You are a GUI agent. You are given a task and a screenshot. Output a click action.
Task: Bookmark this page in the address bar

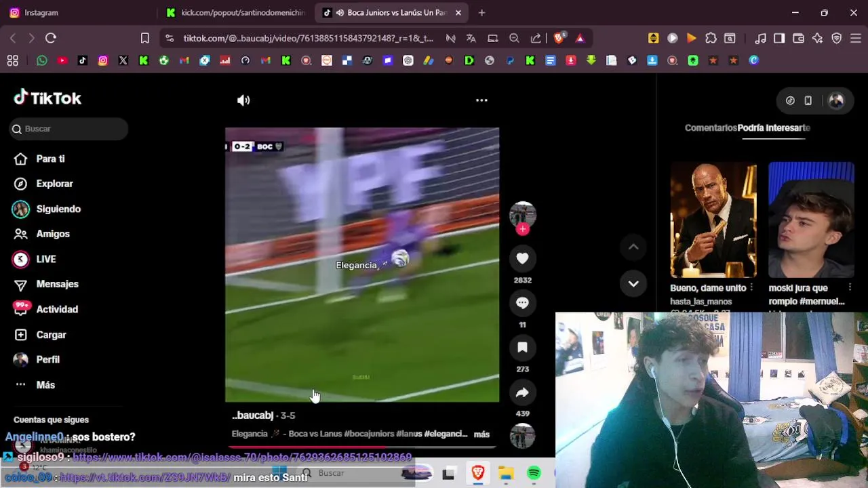pyautogui.click(x=144, y=39)
